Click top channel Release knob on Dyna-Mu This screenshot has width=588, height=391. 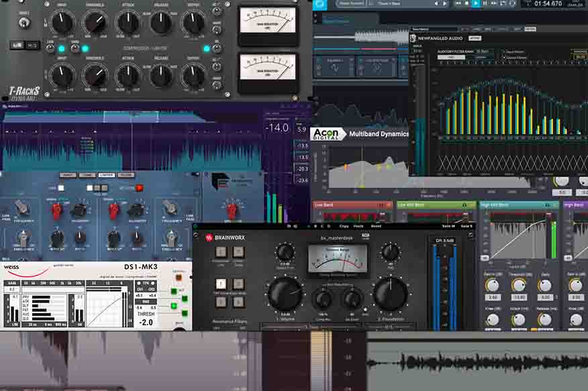click(x=161, y=22)
